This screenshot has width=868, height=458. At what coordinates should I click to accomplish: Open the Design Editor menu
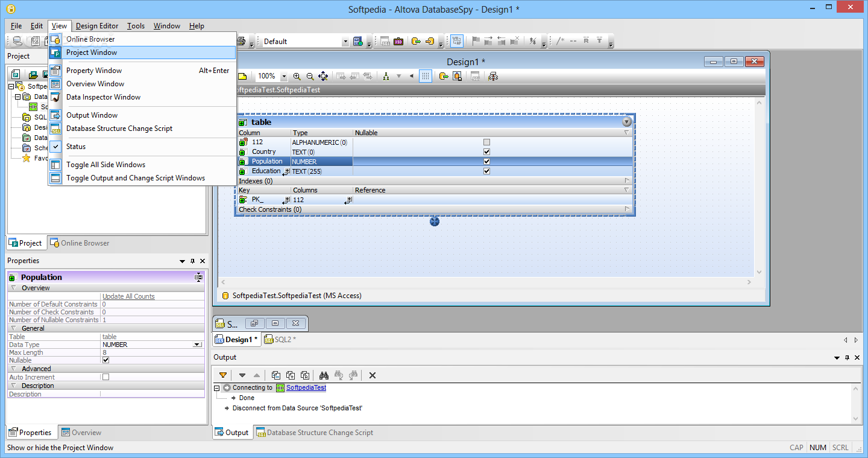(97, 26)
